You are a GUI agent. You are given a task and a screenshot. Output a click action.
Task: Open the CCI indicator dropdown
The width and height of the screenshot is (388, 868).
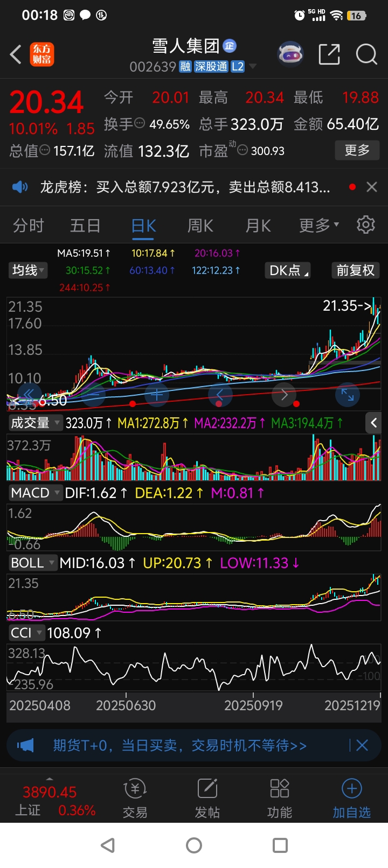tap(26, 633)
